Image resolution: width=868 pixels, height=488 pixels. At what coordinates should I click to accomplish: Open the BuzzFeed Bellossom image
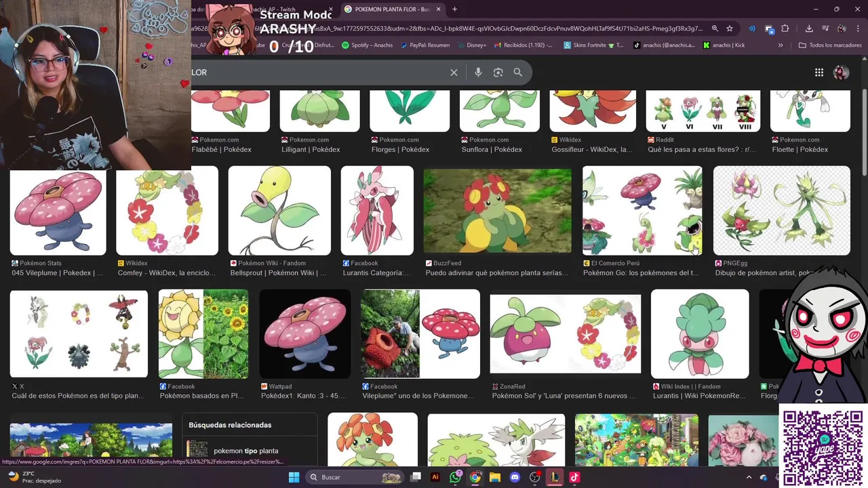pos(498,211)
